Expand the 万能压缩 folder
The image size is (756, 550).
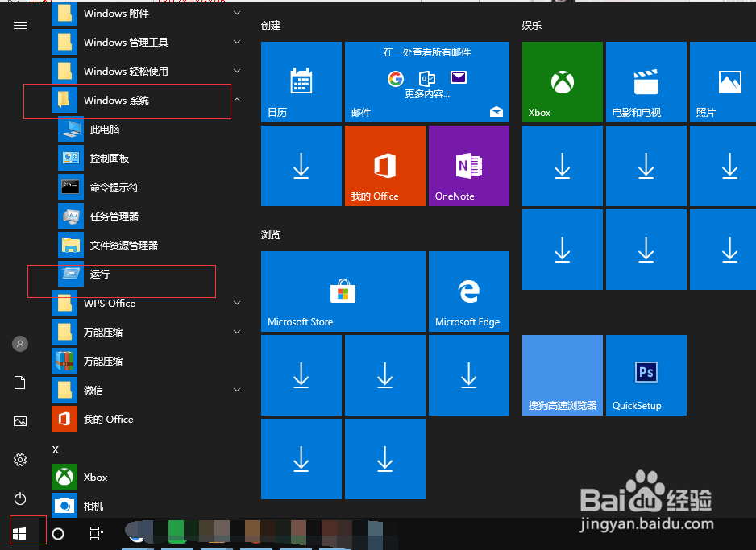(x=149, y=332)
